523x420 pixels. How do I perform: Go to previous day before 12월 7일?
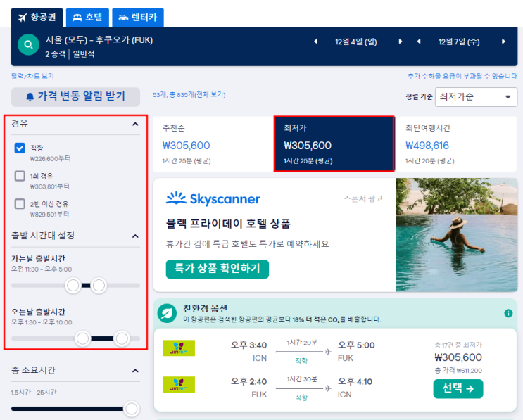[x=419, y=42]
